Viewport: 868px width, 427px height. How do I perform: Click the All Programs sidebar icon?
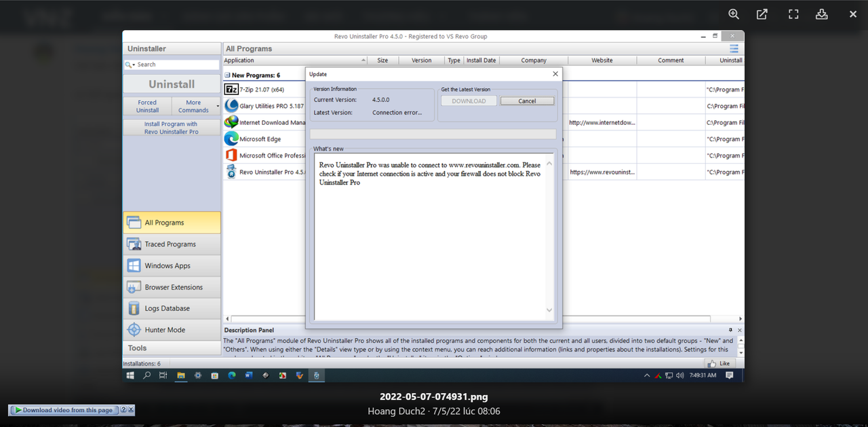pos(134,223)
